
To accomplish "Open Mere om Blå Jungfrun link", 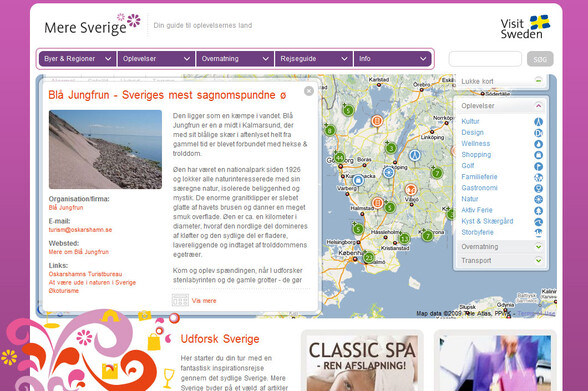I will [79, 252].
